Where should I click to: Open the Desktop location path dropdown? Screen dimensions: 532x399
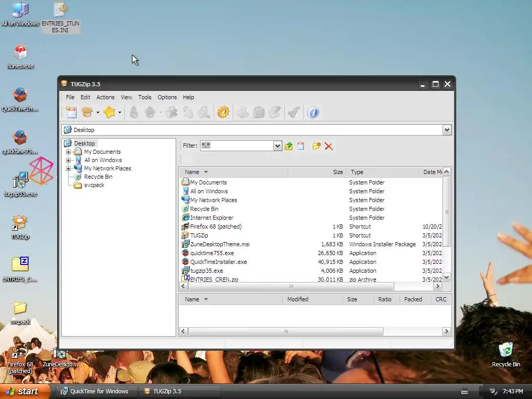447,129
